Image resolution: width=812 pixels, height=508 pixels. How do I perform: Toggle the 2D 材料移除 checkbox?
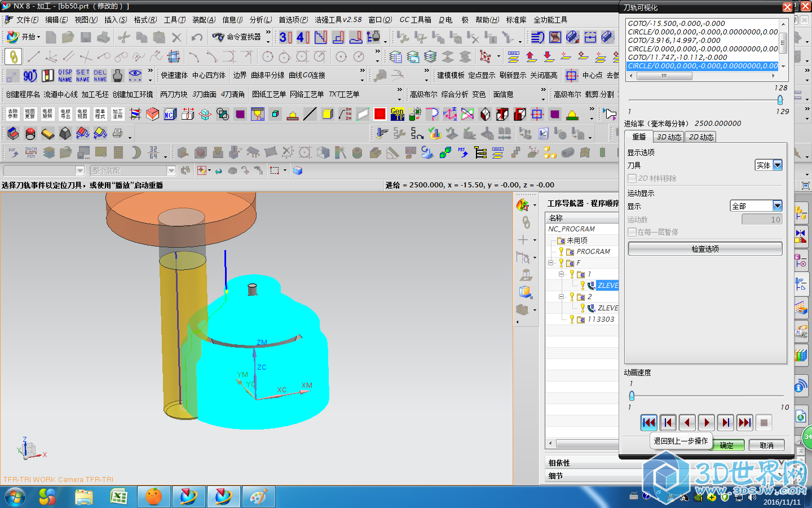coord(632,178)
